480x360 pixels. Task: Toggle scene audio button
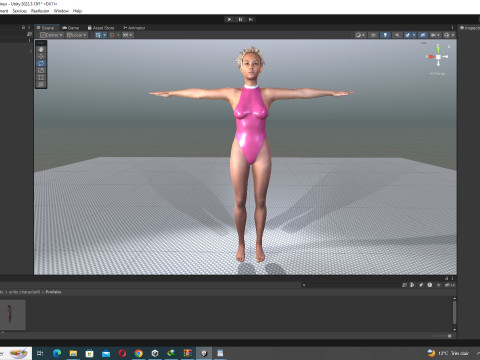click(397, 35)
